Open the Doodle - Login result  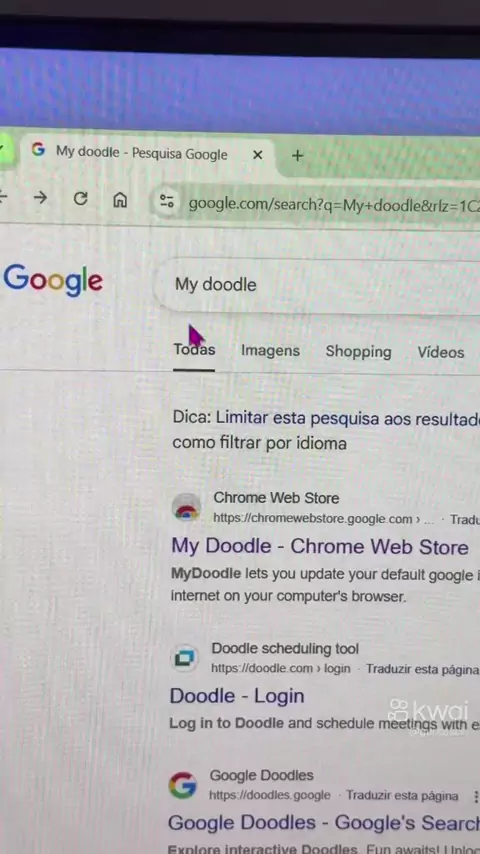[x=237, y=696]
